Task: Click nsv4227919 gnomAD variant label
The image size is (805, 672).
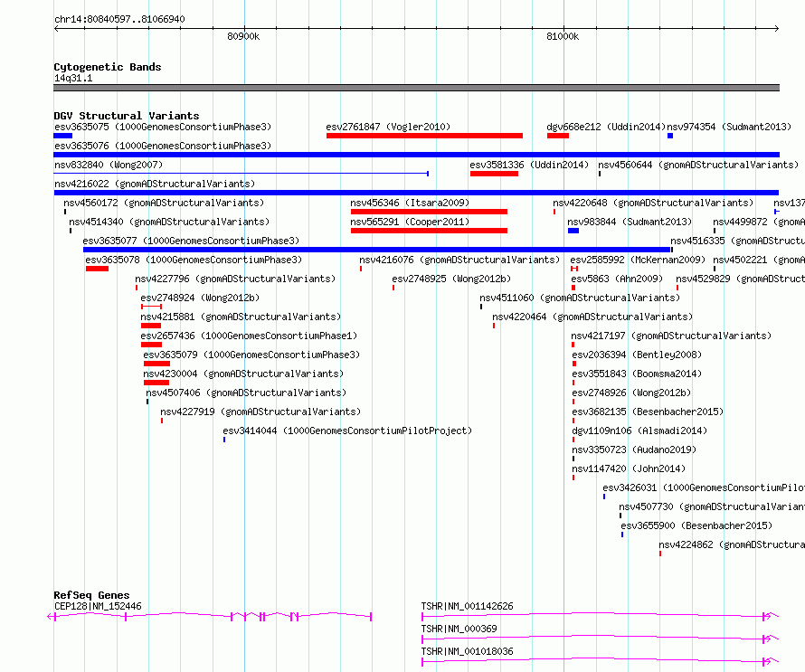Action: [x=260, y=412]
